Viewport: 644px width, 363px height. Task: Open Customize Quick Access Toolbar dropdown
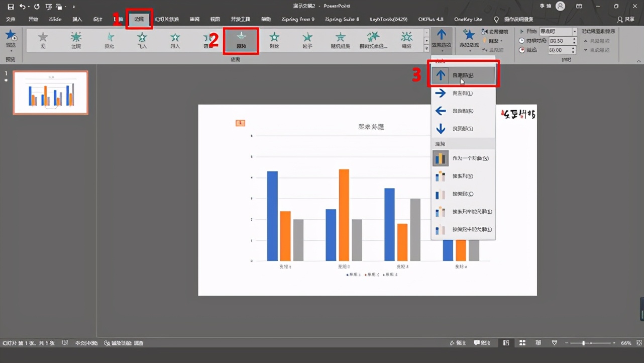(x=73, y=7)
